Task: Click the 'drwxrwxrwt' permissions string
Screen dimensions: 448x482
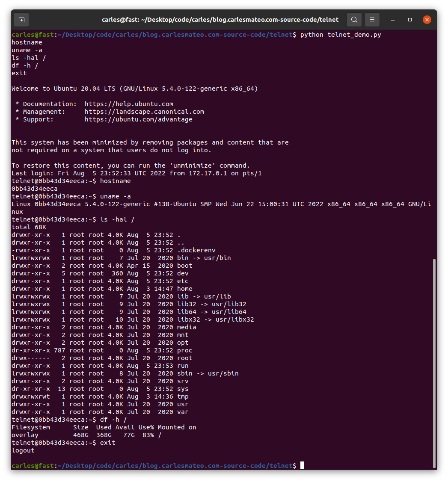Action: pyautogui.click(x=31, y=396)
